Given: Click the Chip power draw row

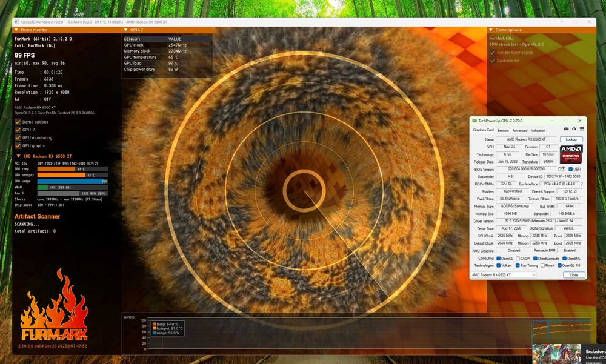Looking at the screenshot, I should pyautogui.click(x=167, y=70).
